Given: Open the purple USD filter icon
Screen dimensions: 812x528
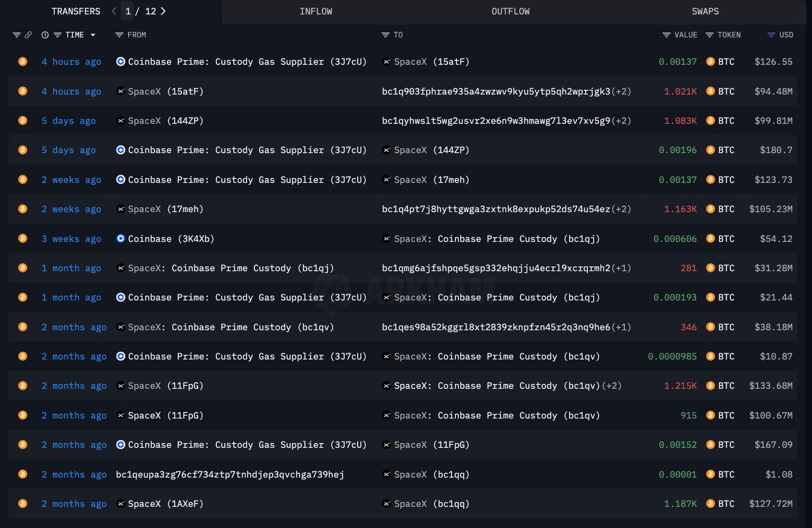Looking at the screenshot, I should (771, 35).
